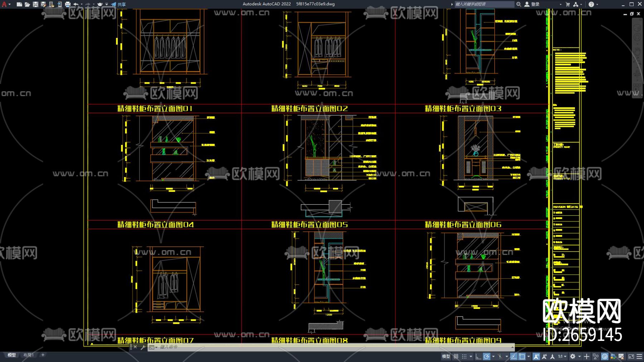The image size is (644, 362).
Task: Select the 模型 model tab
Action: [12, 355]
